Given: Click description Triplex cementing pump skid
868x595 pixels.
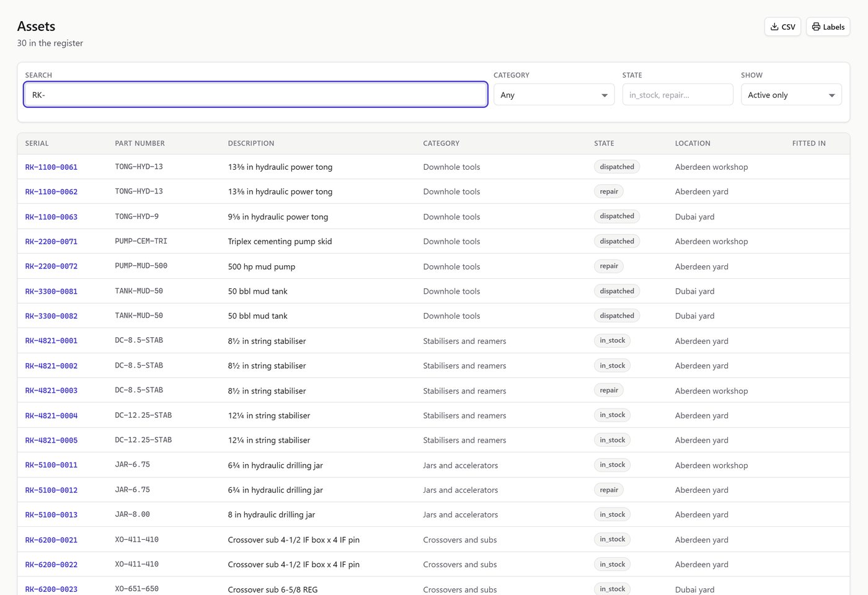Looking at the screenshot, I should click(x=280, y=242).
